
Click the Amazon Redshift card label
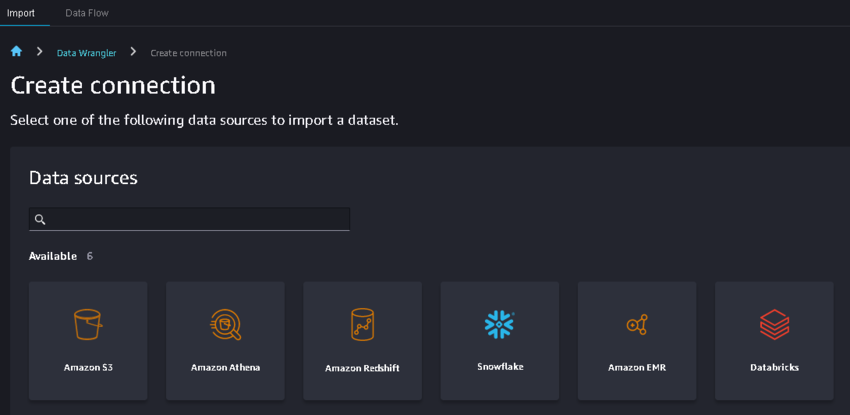click(x=362, y=368)
